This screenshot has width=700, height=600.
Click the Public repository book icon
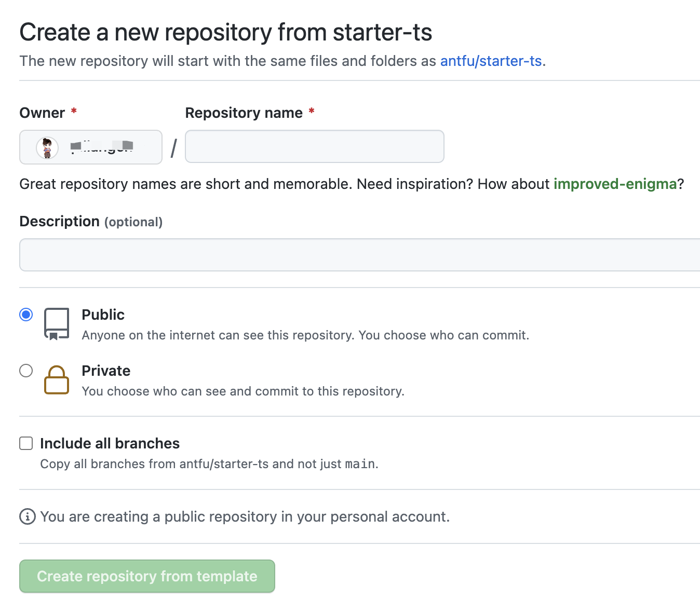[57, 324]
